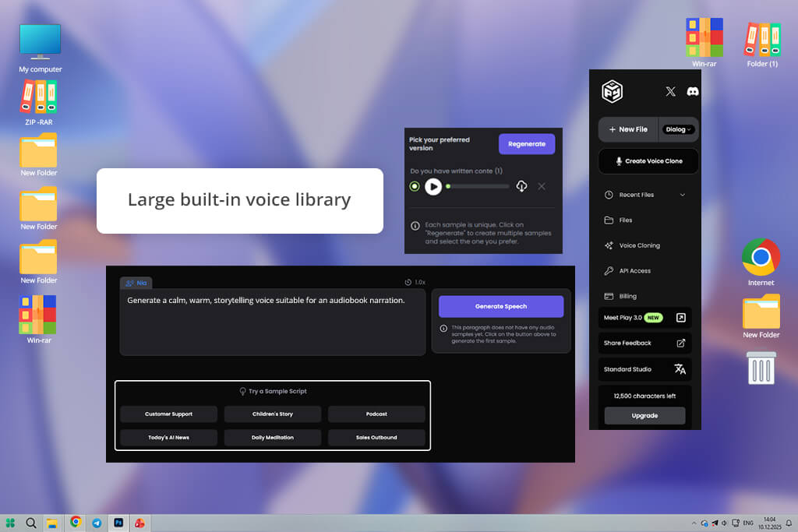Expand the Recent Files chevron
The width and height of the screenshot is (798, 532).
[x=683, y=195]
